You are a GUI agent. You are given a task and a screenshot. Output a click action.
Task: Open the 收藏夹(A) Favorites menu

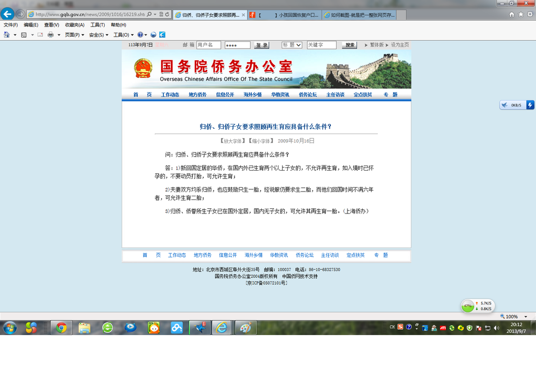click(x=74, y=25)
